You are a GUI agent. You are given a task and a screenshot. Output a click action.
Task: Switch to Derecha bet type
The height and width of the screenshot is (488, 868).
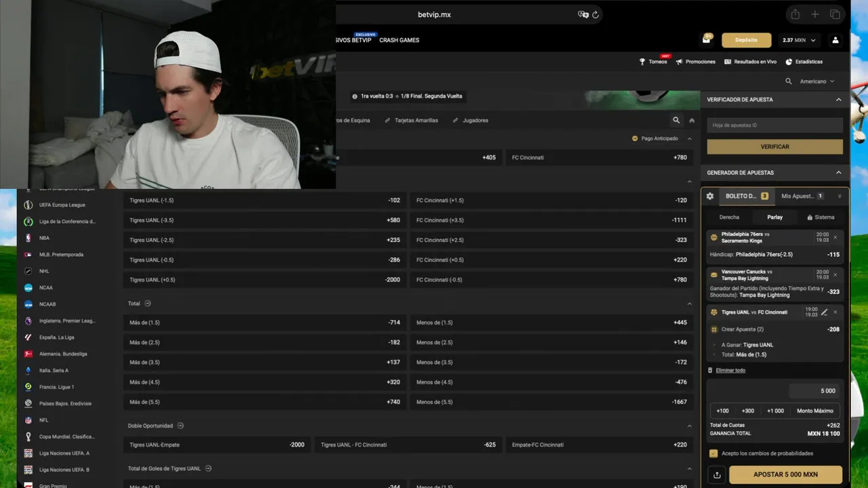(x=729, y=218)
